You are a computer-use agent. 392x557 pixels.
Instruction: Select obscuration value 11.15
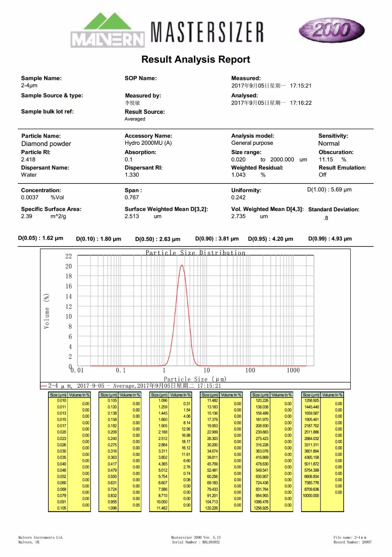coord(326,159)
